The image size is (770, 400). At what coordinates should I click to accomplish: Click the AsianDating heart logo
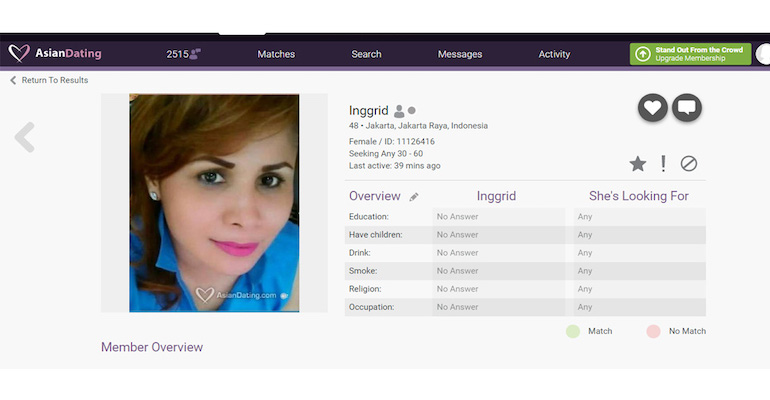pyautogui.click(x=19, y=54)
